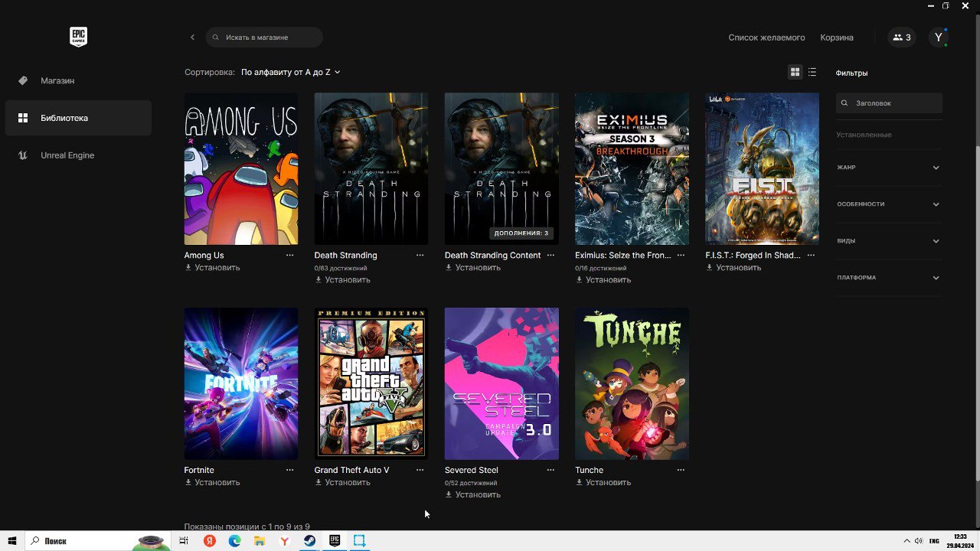Open the F.I.S.T. cover art
This screenshot has height=551, width=980.
coord(762,169)
